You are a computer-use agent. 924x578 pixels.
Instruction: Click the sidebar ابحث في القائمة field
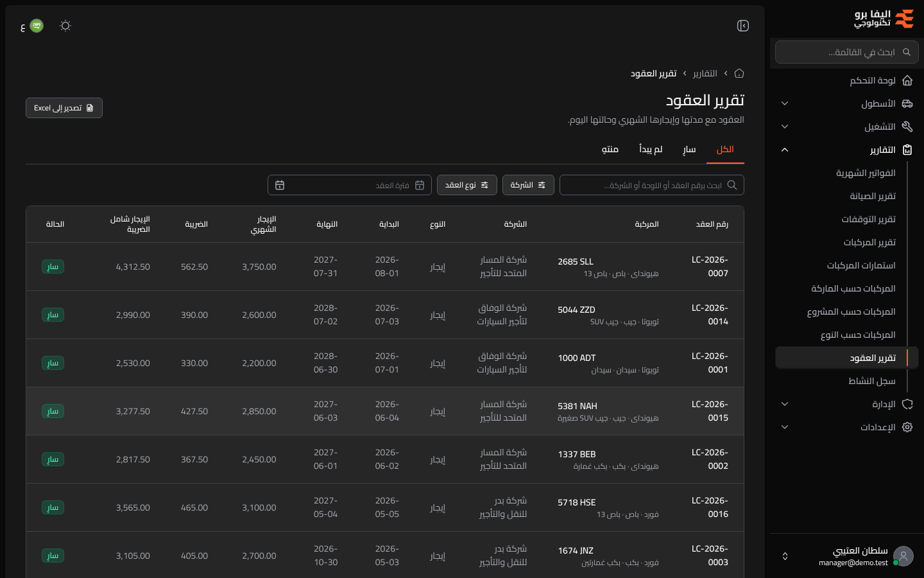tap(847, 52)
